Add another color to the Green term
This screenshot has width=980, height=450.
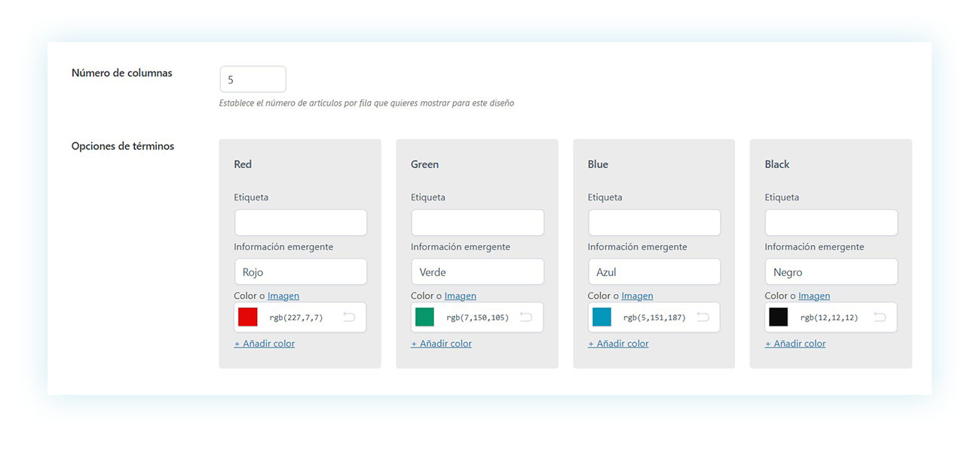(441, 344)
